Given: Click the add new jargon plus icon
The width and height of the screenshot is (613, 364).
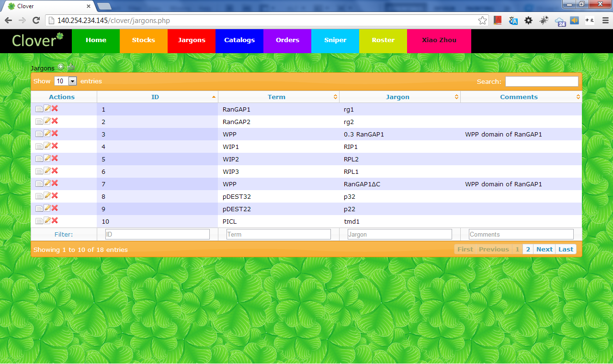Looking at the screenshot, I should (60, 67).
